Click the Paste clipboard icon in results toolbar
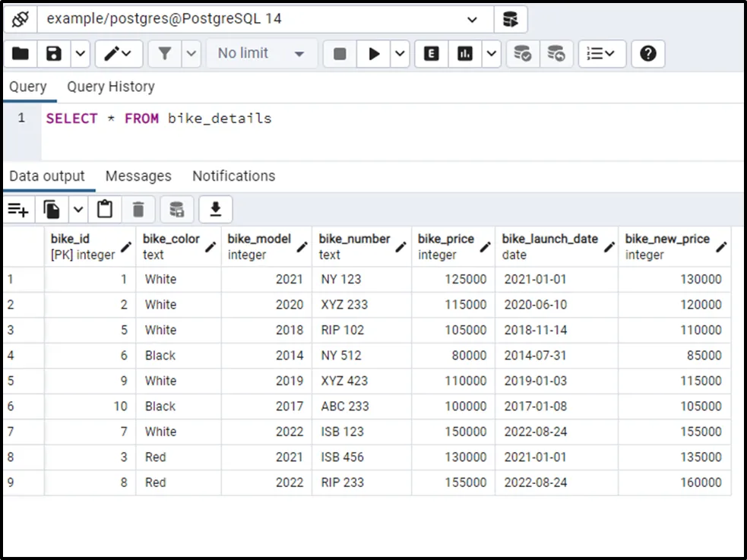Screen dimensions: 747x560 105,209
